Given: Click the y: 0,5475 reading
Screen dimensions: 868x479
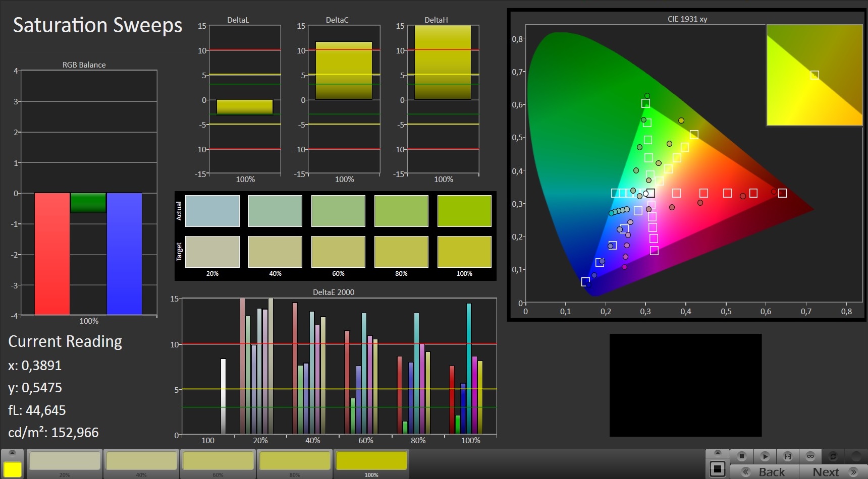Looking at the screenshot, I should coord(35,388).
